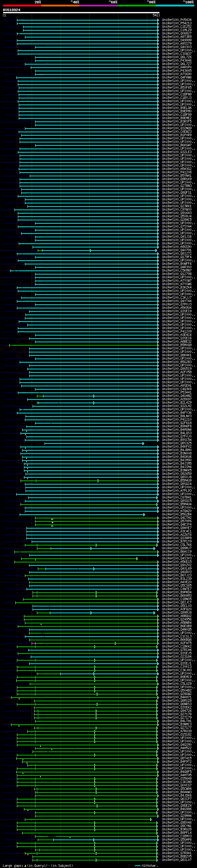Select hit UniRef100_C1BFN9
Image resolution: width=197 pixels, height=868 pixels.
click(x=177, y=94)
